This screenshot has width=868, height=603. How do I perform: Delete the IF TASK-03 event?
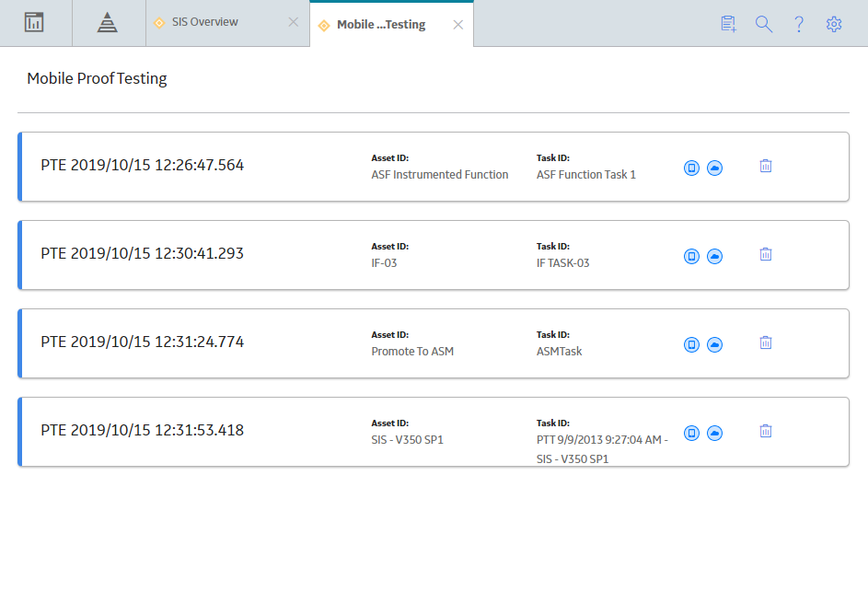point(766,254)
